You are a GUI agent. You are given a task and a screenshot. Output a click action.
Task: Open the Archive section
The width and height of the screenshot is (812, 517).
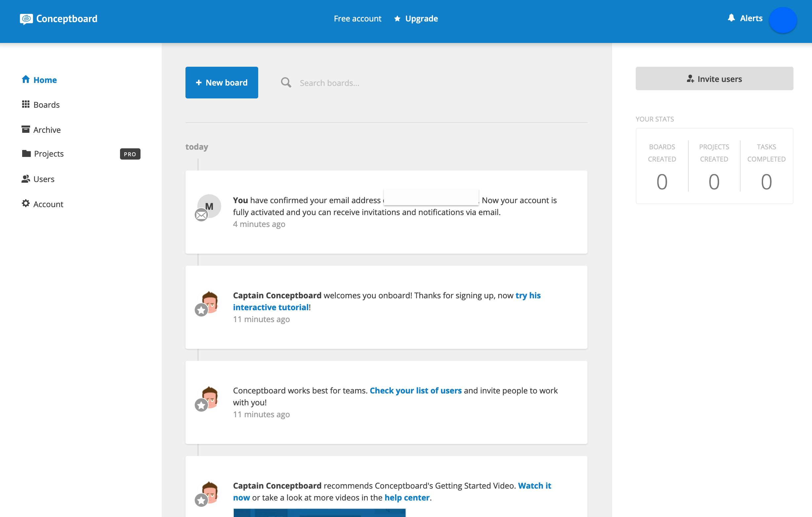(47, 130)
